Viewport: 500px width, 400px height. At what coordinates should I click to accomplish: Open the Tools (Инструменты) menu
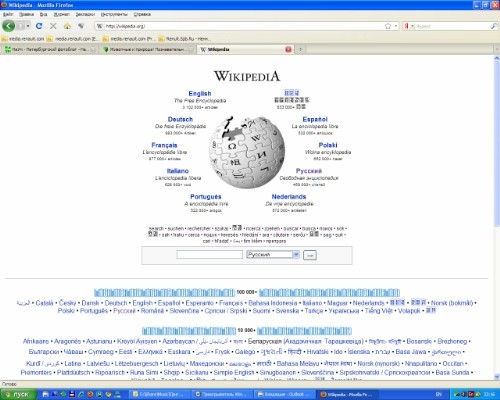[114, 14]
